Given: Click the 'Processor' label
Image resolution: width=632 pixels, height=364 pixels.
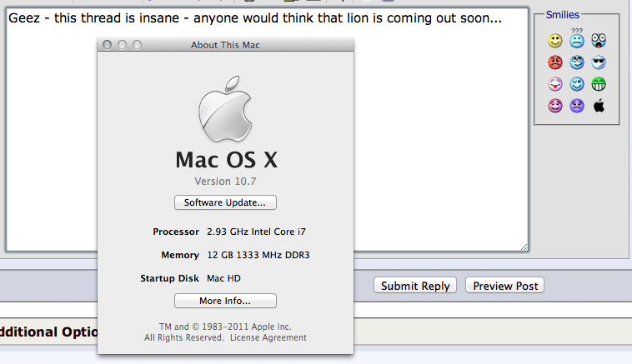Looking at the screenshot, I should tap(176, 232).
